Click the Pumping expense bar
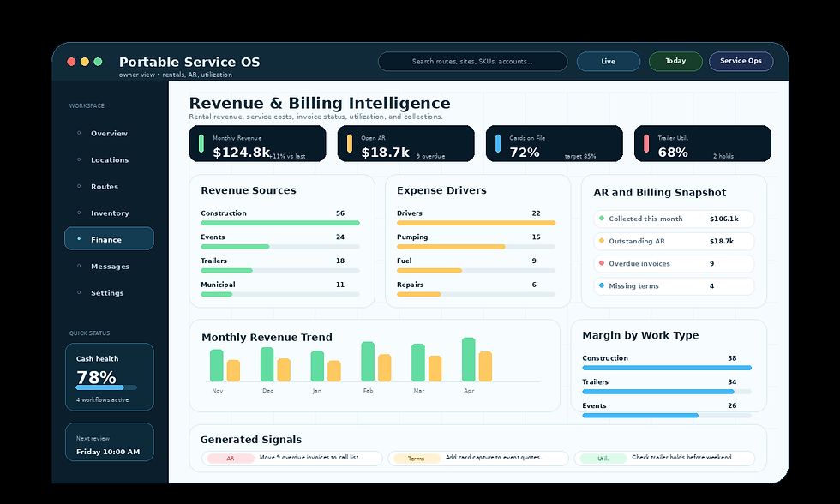Viewport: 840px width, 504px height. [477, 247]
